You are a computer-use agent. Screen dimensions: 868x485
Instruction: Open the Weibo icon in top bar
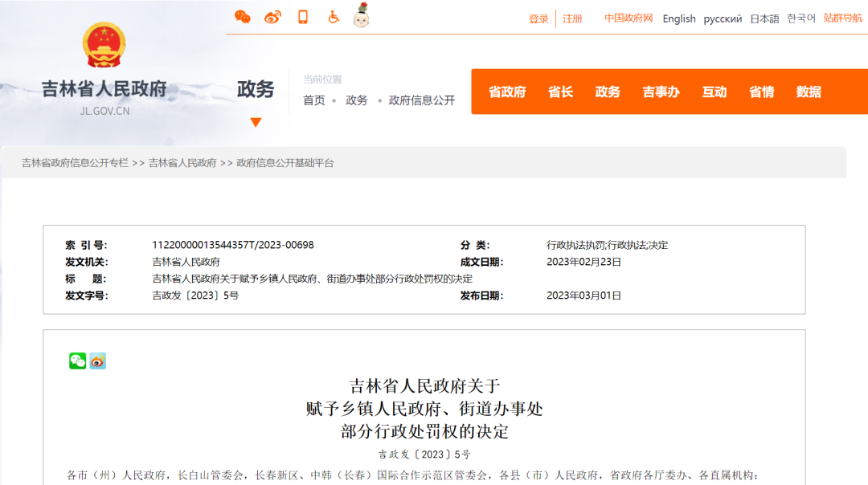tap(272, 17)
